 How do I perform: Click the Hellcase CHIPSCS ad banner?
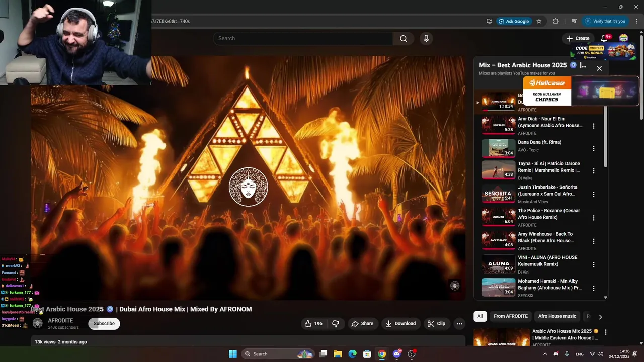(x=581, y=90)
